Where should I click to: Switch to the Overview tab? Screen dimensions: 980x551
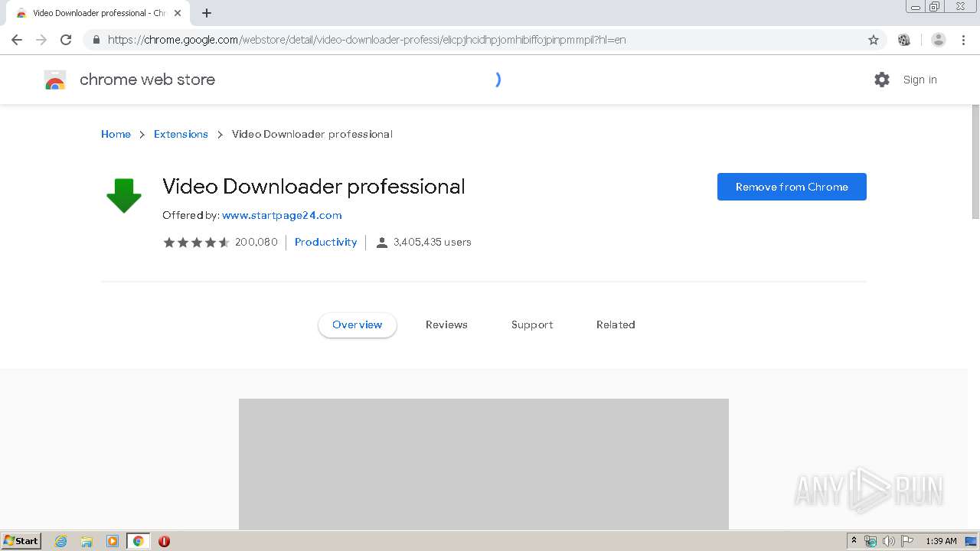pos(358,324)
